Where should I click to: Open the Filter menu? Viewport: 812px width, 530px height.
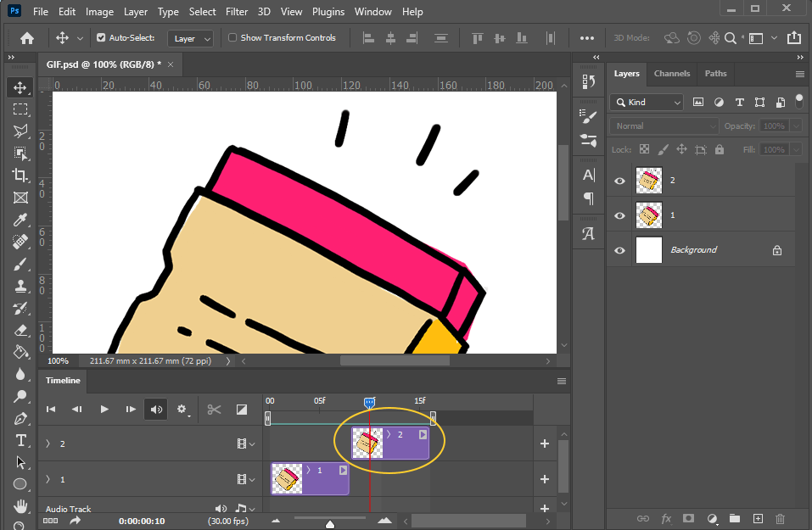click(237, 12)
